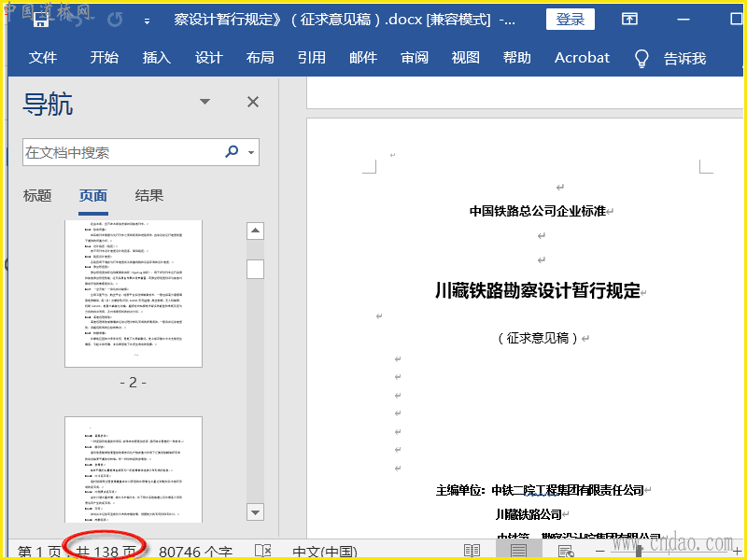The height and width of the screenshot is (560, 747).
Task: Select the 页面 navigation tab
Action: tap(93, 196)
